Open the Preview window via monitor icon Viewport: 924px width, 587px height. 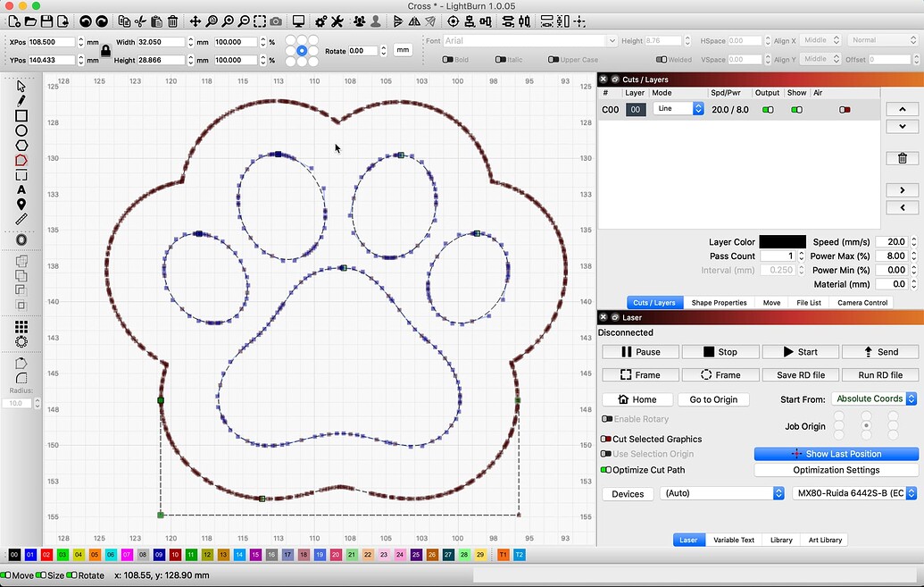pos(297,20)
